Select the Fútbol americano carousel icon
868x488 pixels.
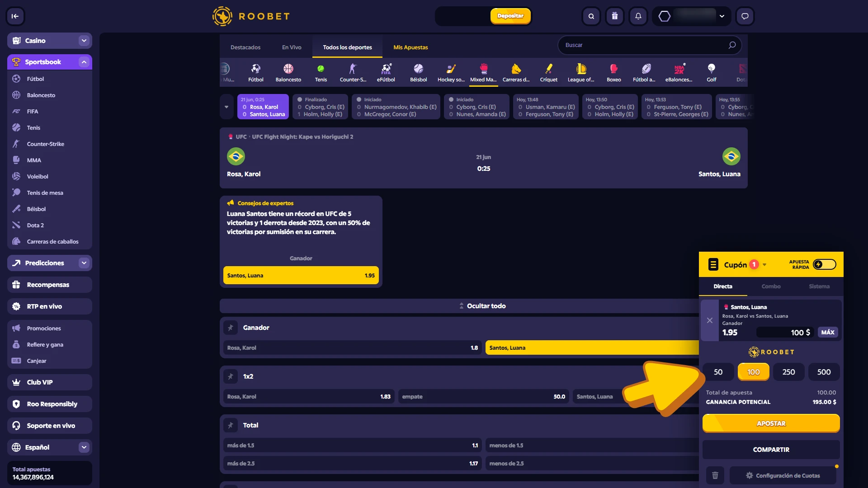[x=644, y=73]
